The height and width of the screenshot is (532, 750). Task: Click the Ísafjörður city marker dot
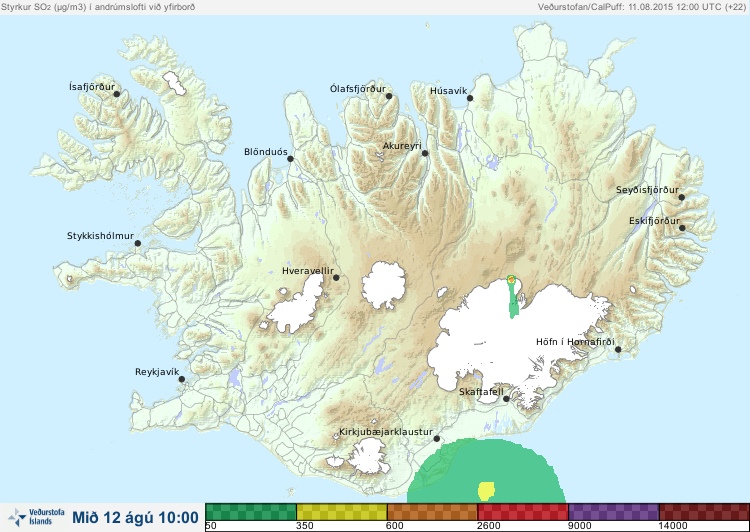[117, 94]
